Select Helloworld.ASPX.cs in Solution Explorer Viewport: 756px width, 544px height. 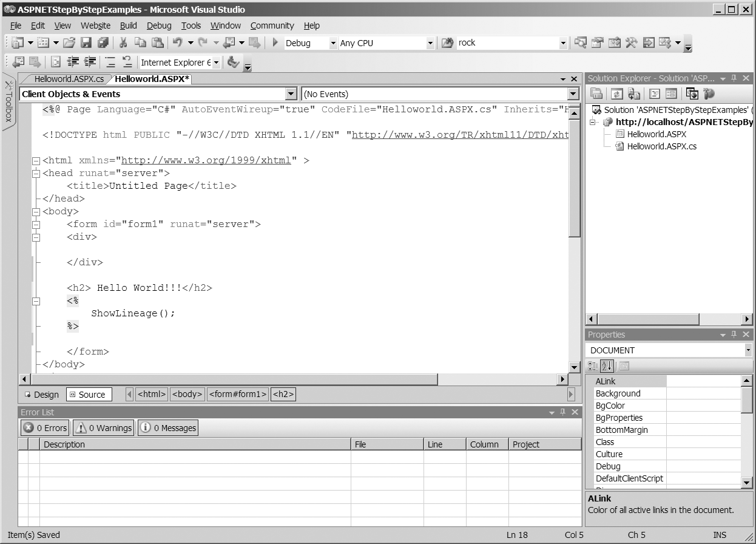[x=661, y=146]
